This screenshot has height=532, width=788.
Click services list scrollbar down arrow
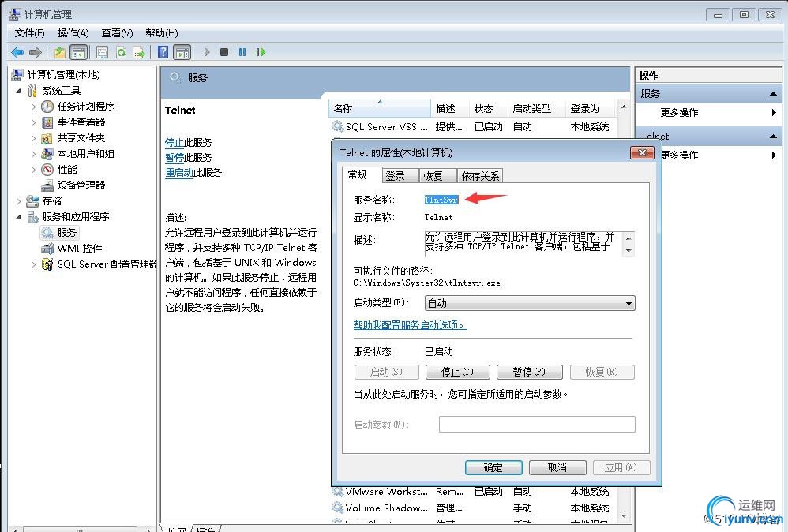click(624, 516)
